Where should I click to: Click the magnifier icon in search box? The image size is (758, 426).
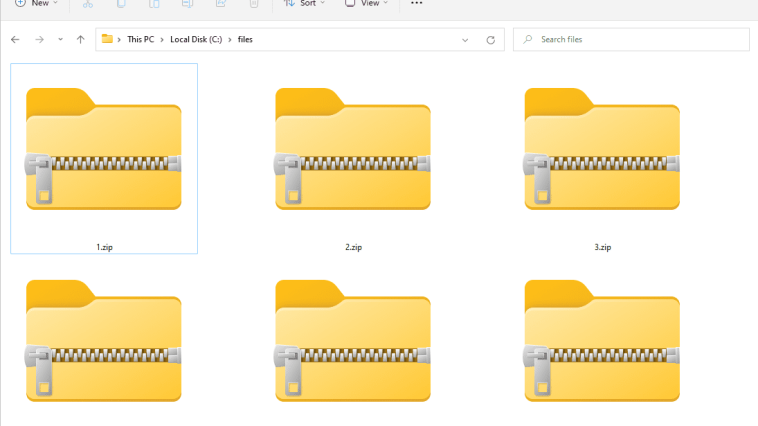coord(528,39)
